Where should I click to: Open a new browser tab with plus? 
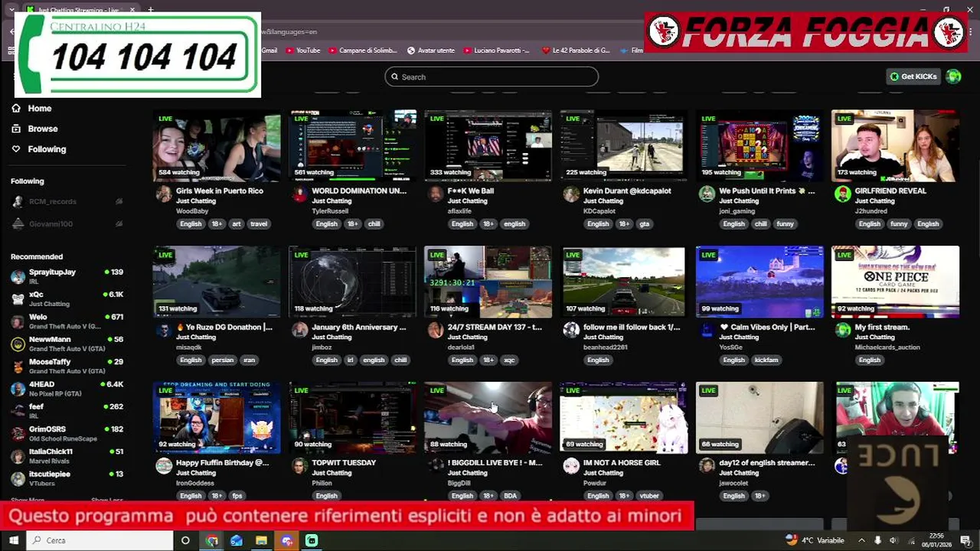pyautogui.click(x=150, y=10)
